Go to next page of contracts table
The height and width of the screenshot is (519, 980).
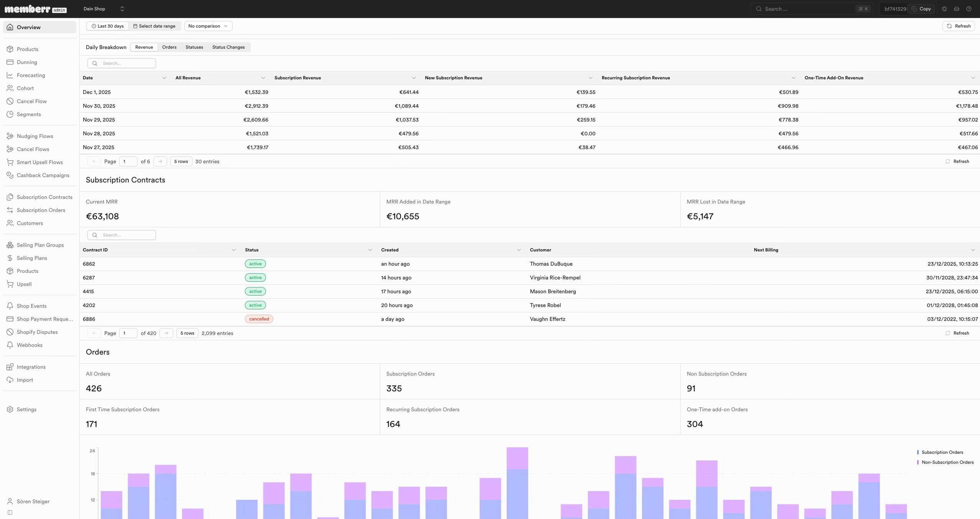click(166, 333)
